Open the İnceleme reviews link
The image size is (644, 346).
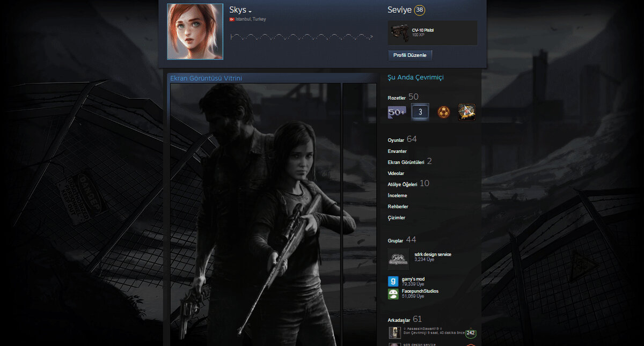point(397,196)
